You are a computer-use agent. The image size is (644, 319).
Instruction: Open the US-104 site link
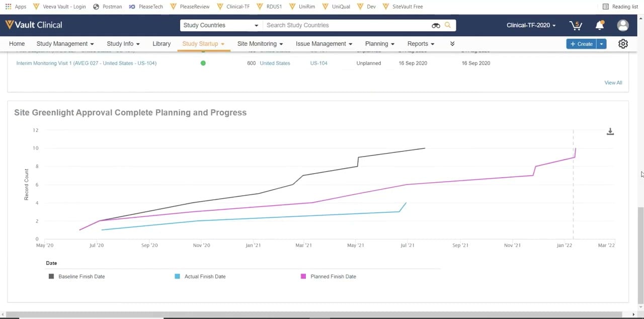coord(319,63)
